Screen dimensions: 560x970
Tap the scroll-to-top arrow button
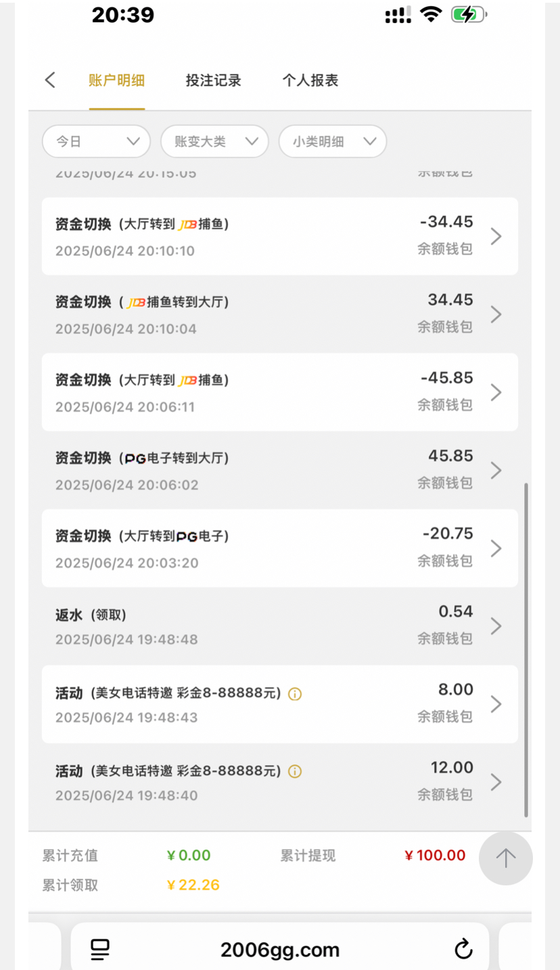coord(505,858)
